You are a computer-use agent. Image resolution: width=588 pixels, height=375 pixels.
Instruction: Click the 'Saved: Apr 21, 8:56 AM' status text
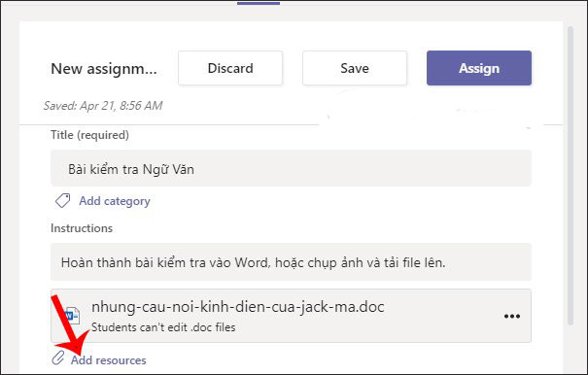coord(103,106)
